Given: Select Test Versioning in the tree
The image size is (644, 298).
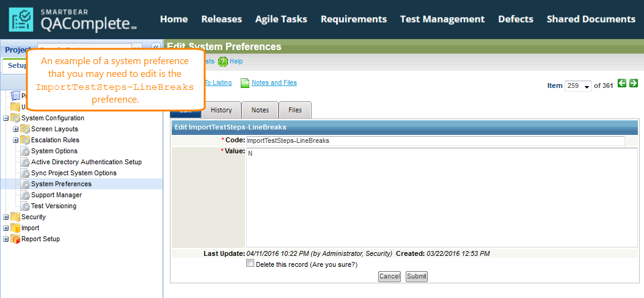Looking at the screenshot, I should (x=54, y=206).
